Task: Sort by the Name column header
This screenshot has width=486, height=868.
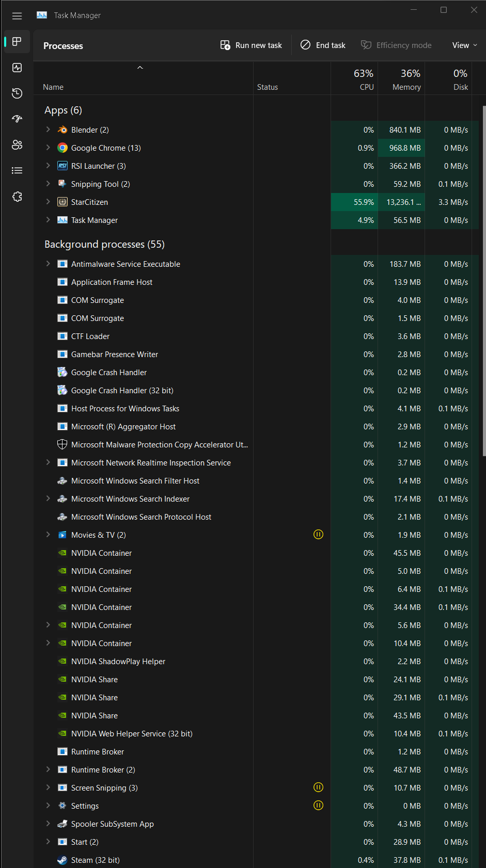Action: pos(144,78)
